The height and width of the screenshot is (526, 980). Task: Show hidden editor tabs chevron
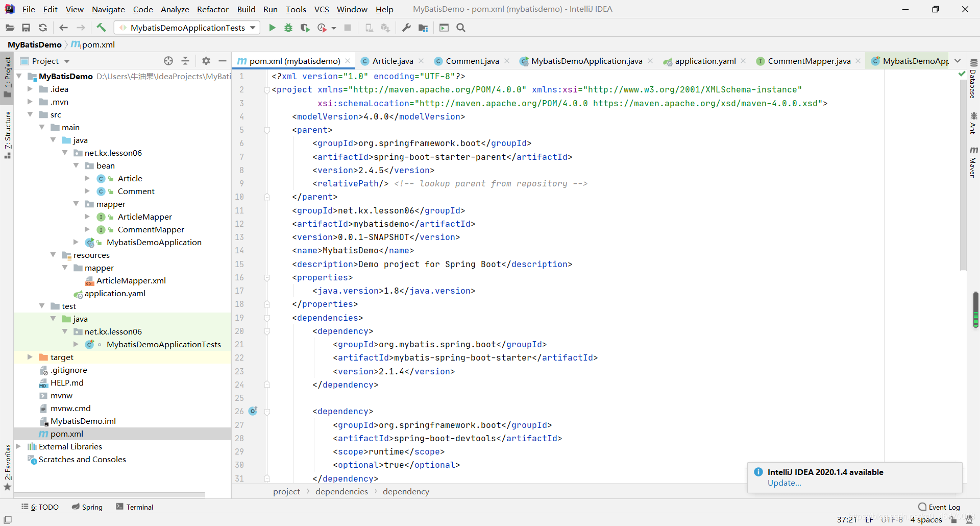click(x=958, y=61)
